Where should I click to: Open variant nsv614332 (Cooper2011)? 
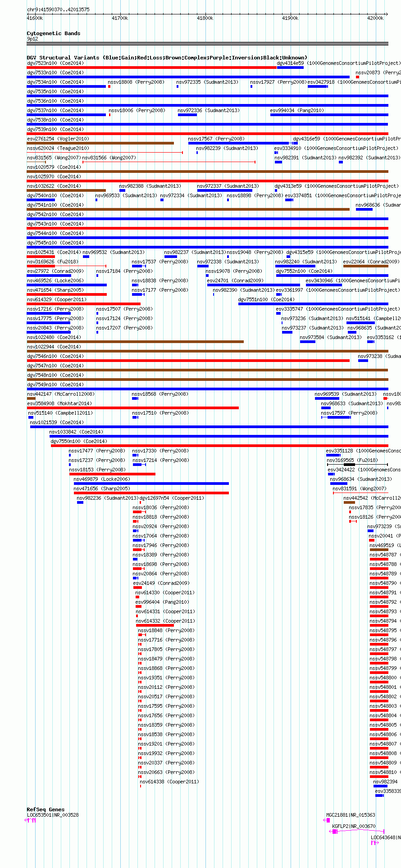165,621
